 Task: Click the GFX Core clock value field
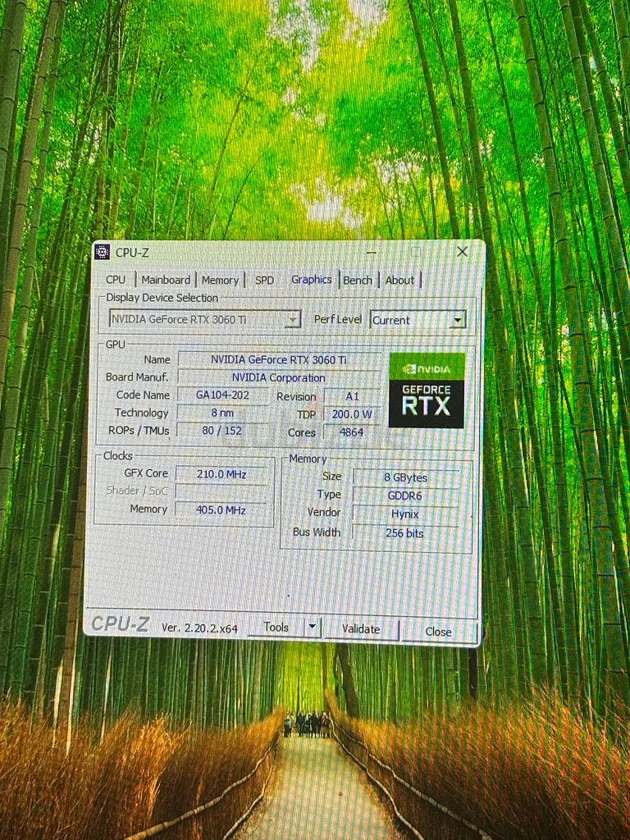(221, 475)
